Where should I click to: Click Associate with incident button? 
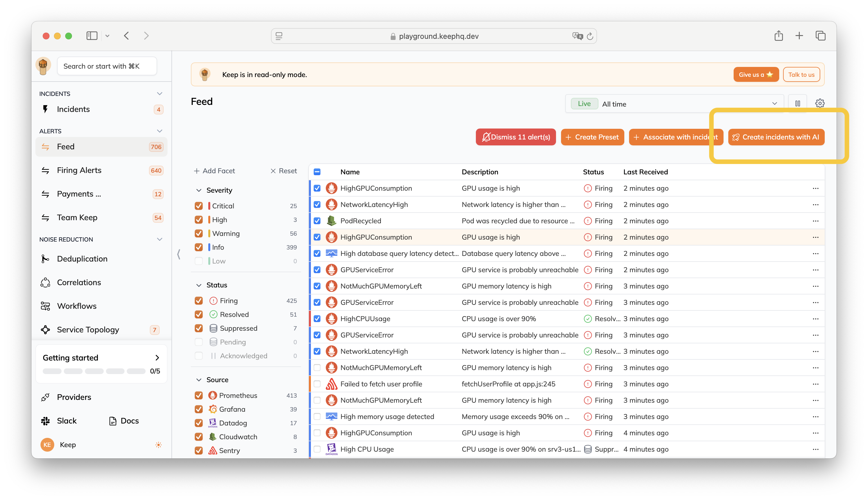click(x=675, y=137)
